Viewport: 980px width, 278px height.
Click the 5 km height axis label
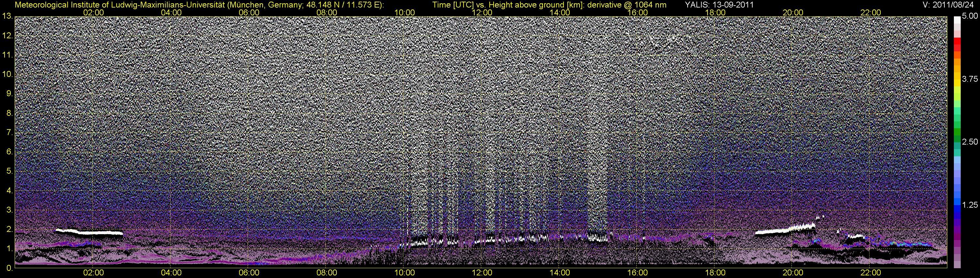(9, 171)
